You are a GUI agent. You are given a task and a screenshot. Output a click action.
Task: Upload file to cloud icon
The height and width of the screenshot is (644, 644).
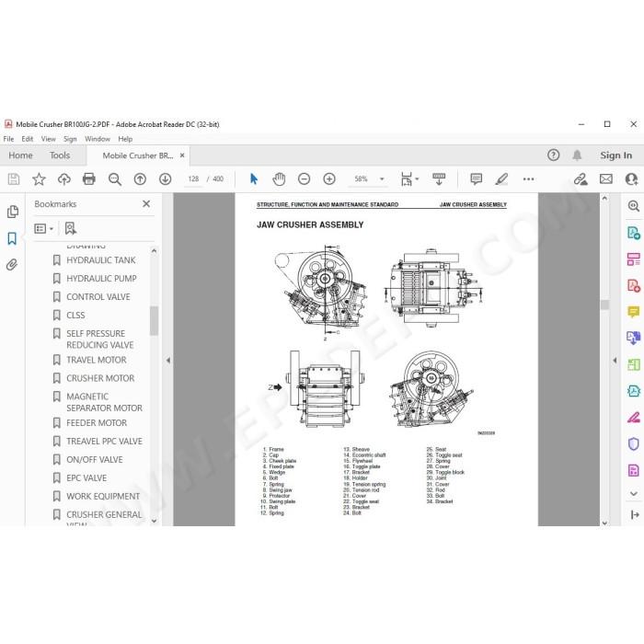coord(64,179)
